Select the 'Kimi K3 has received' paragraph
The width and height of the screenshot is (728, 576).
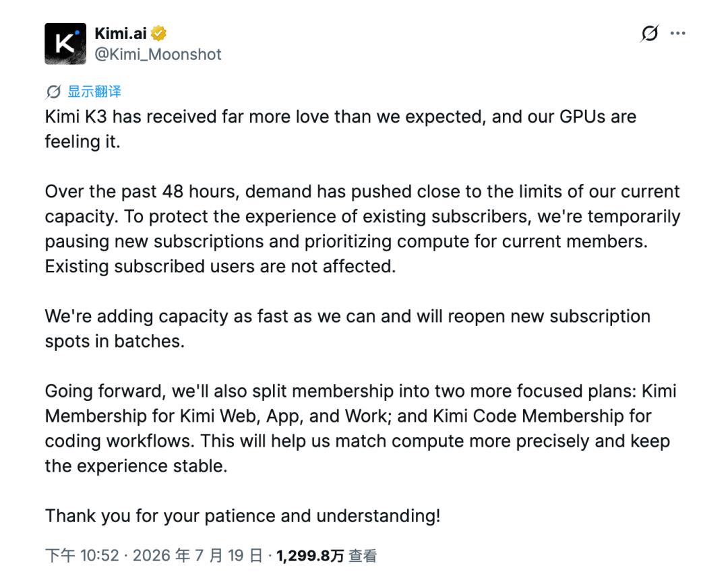[x=340, y=129]
